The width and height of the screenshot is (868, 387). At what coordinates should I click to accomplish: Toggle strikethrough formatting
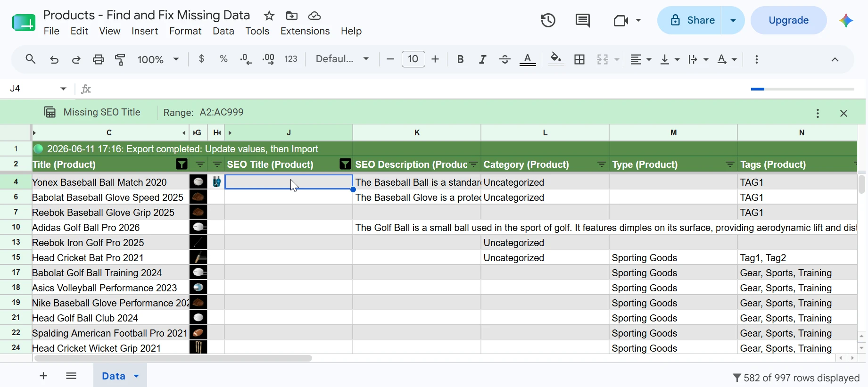505,59
